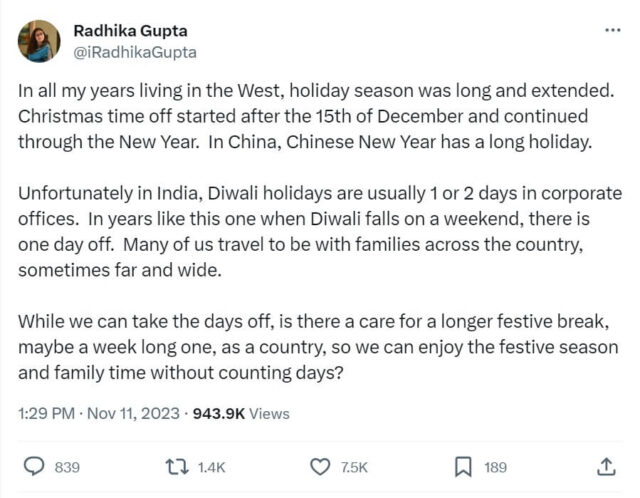Like the tweet with the heart icon

pos(320,467)
